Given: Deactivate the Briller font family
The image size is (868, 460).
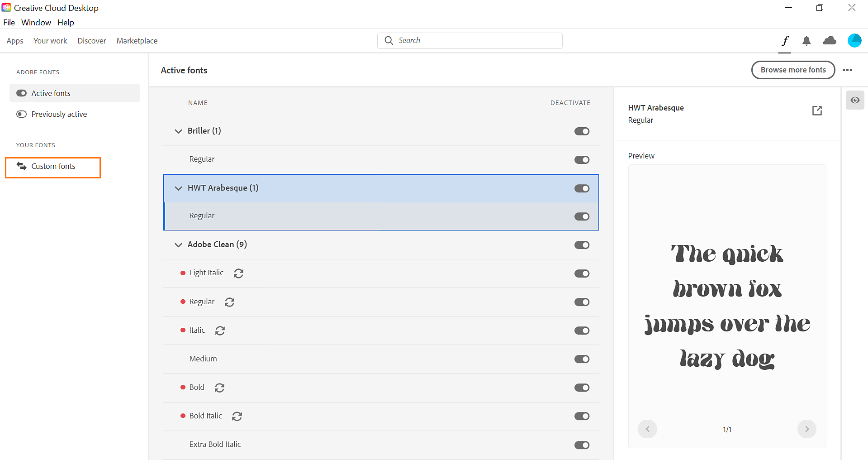Looking at the screenshot, I should click(582, 131).
